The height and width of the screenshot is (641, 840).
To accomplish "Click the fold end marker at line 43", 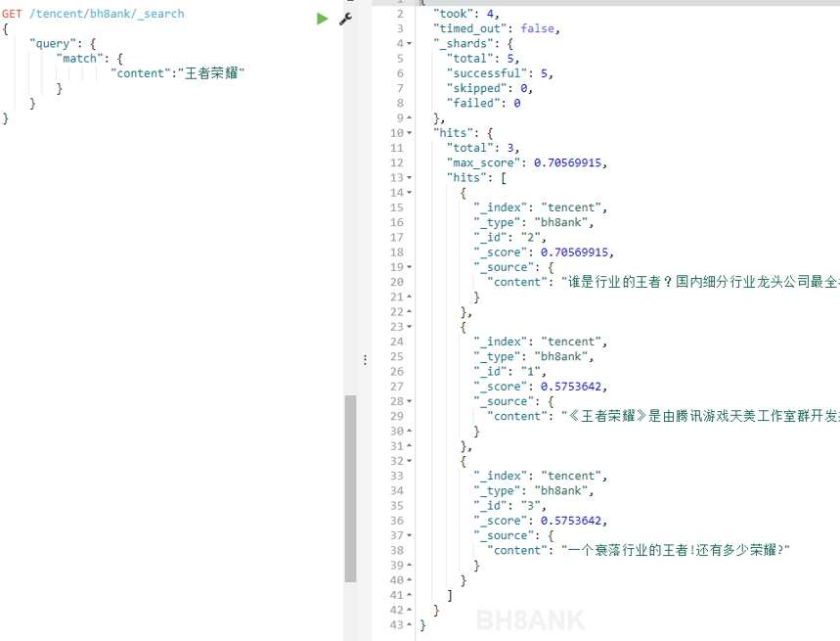I will [410, 624].
